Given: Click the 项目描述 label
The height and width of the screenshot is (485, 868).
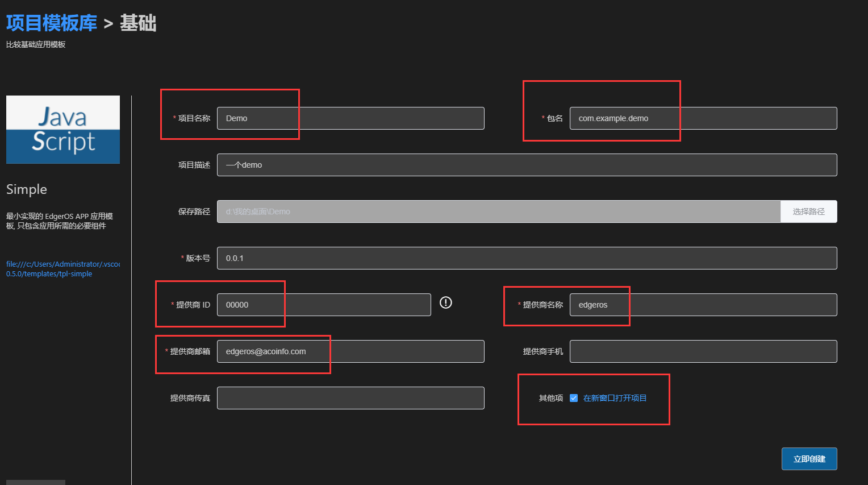Looking at the screenshot, I should point(194,165).
